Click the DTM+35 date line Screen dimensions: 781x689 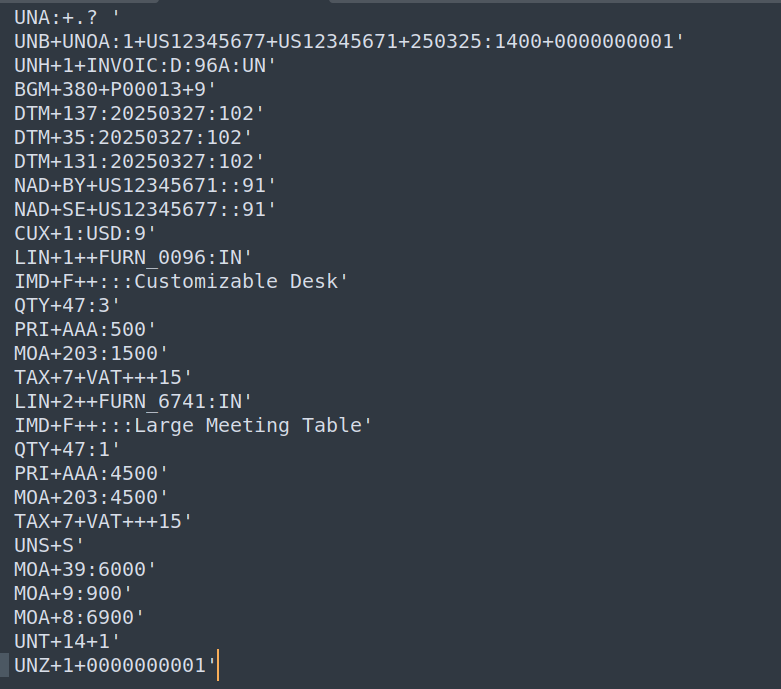click(133, 138)
